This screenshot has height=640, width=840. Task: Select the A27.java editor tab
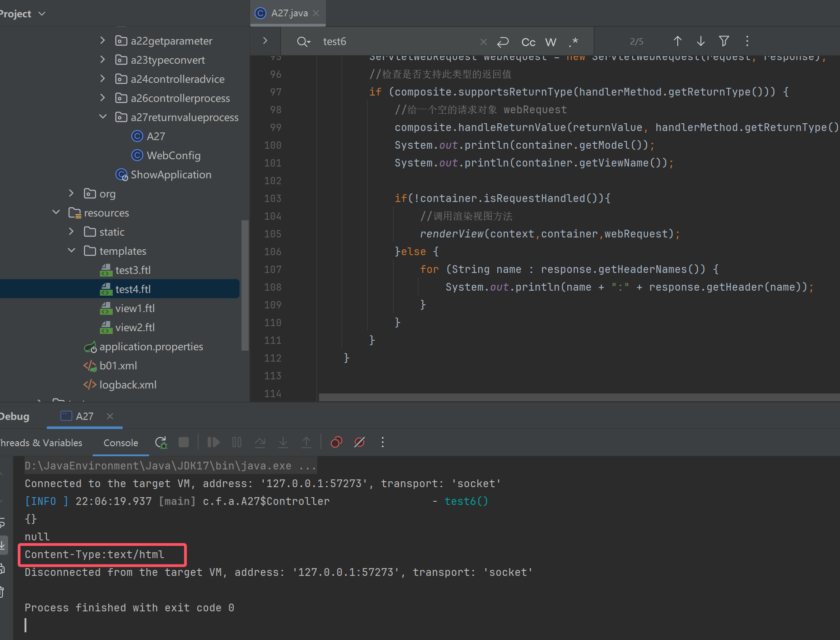pos(287,13)
